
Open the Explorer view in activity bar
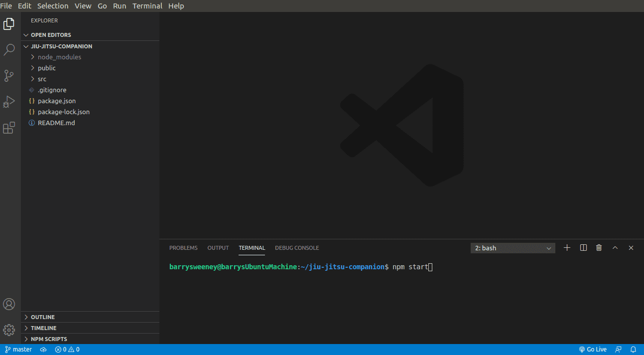point(9,23)
